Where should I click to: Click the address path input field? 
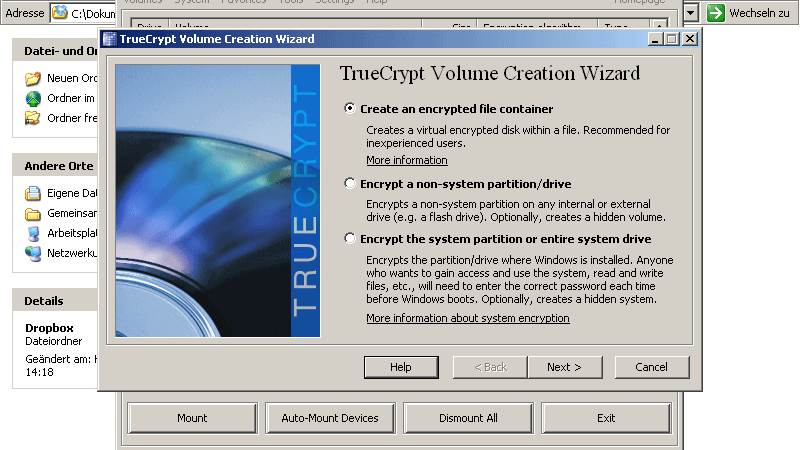[x=83, y=13]
